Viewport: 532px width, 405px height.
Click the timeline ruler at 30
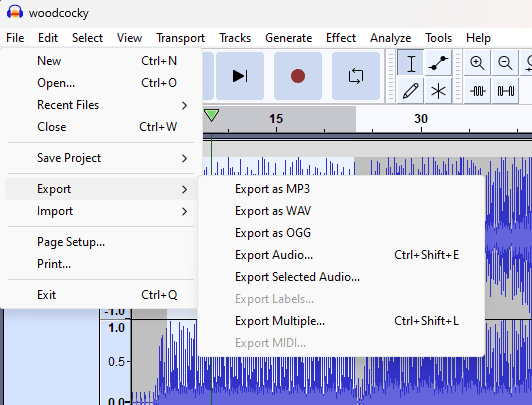421,119
